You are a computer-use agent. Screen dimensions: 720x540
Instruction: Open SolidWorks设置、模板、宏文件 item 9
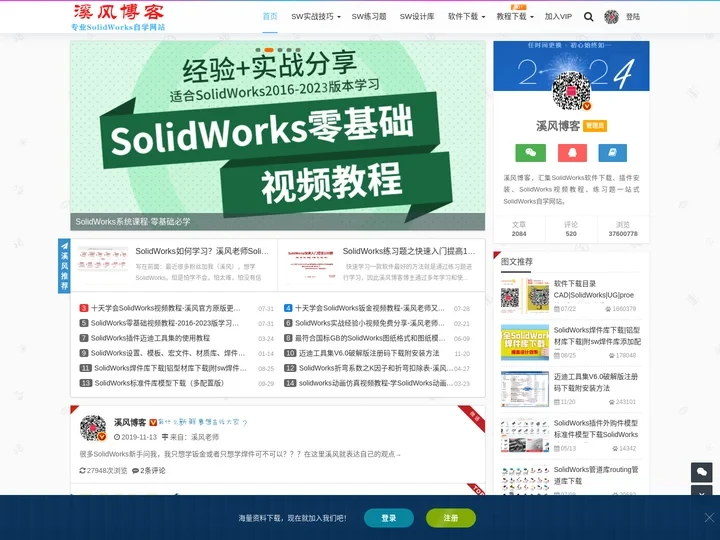click(168, 353)
